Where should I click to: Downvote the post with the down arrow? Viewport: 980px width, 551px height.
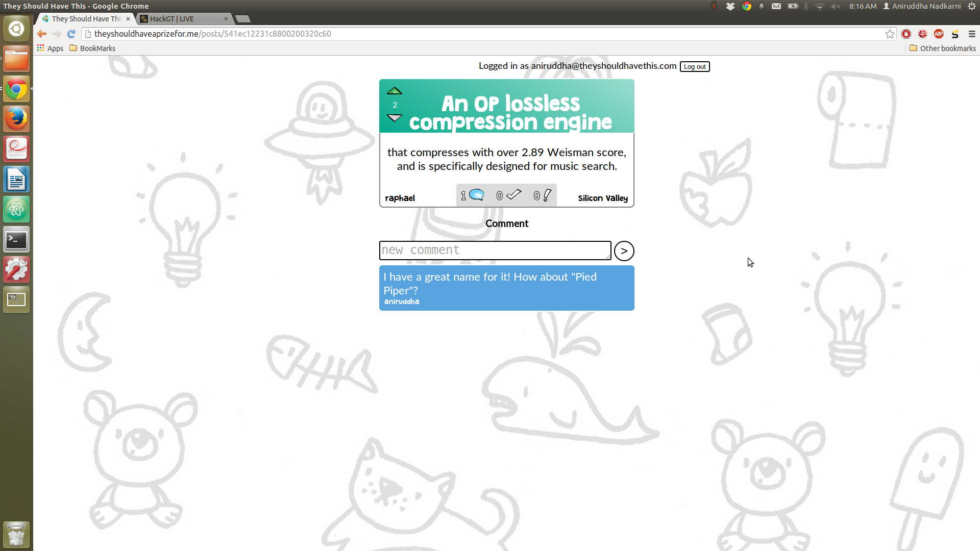click(x=394, y=118)
